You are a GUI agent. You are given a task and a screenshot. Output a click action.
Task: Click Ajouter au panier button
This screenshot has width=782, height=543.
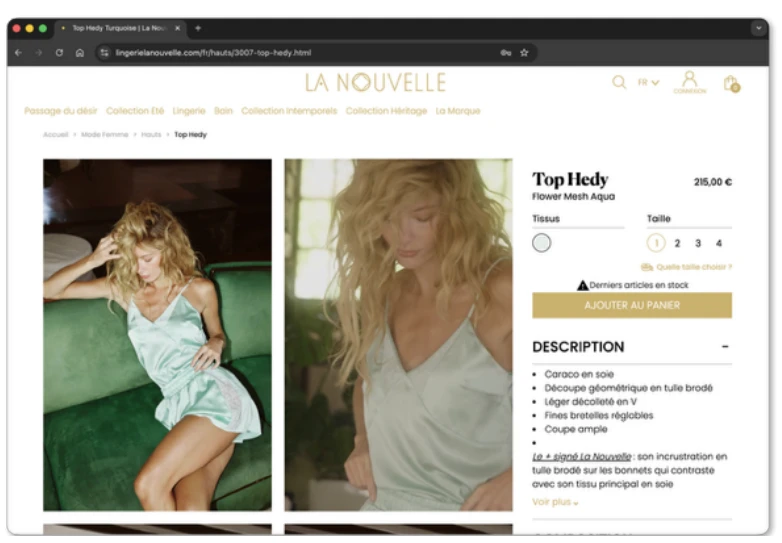click(x=632, y=305)
